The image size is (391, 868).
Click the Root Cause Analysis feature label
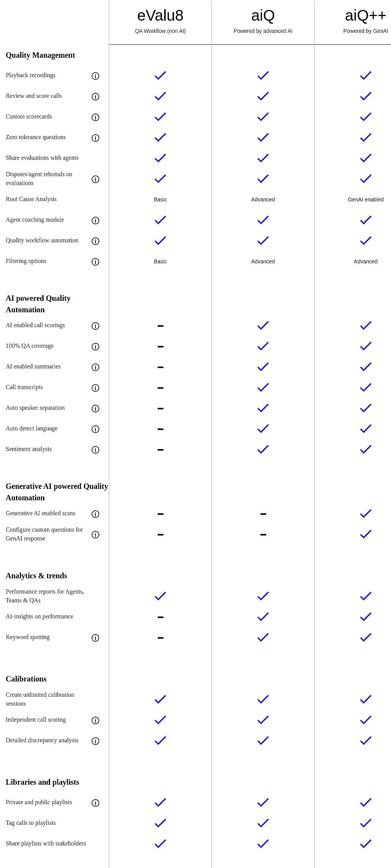pyautogui.click(x=31, y=199)
